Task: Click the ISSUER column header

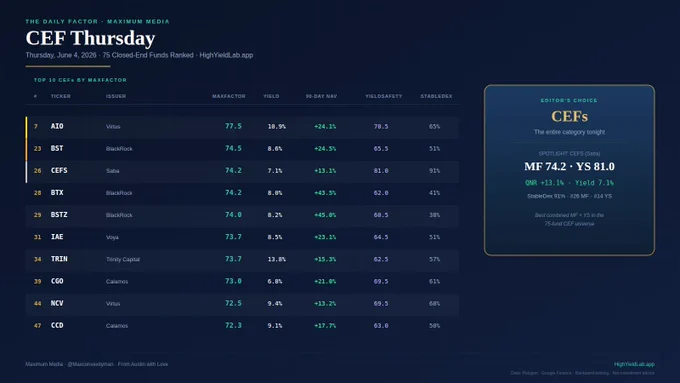Action: [x=116, y=96]
